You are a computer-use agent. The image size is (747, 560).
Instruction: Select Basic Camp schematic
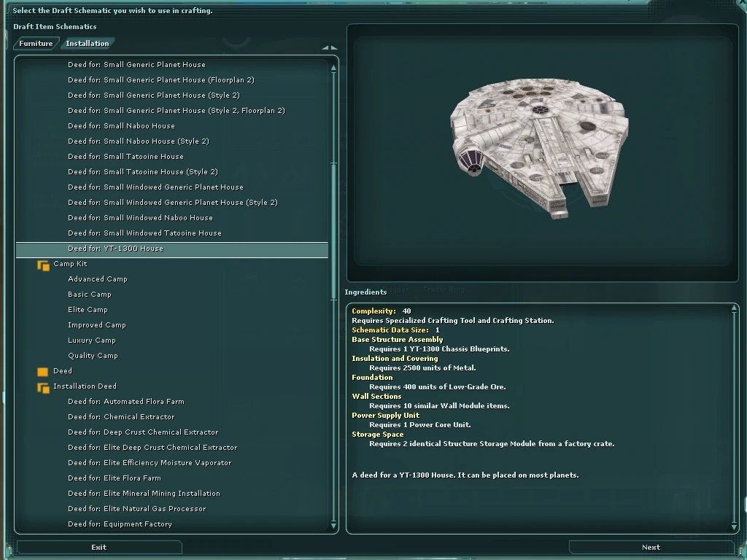coord(90,295)
